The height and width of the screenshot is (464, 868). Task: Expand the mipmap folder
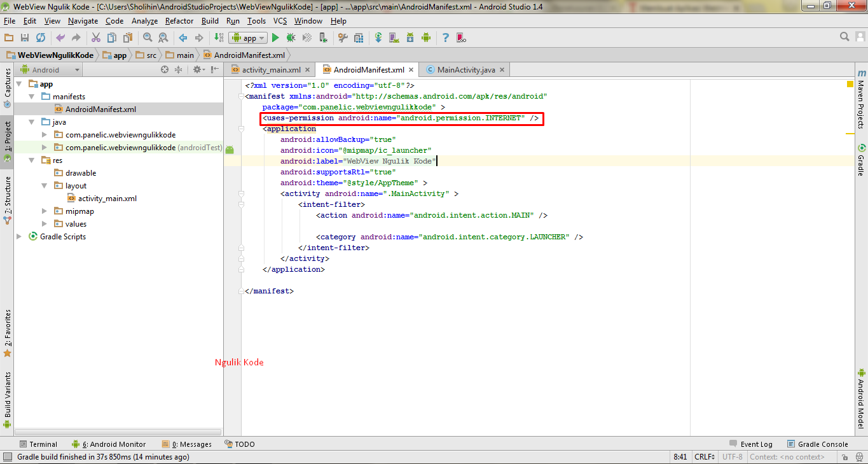pos(45,211)
